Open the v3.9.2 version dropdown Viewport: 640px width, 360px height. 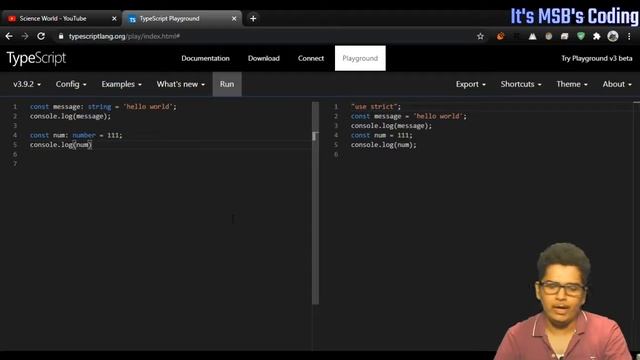pyautogui.click(x=27, y=84)
